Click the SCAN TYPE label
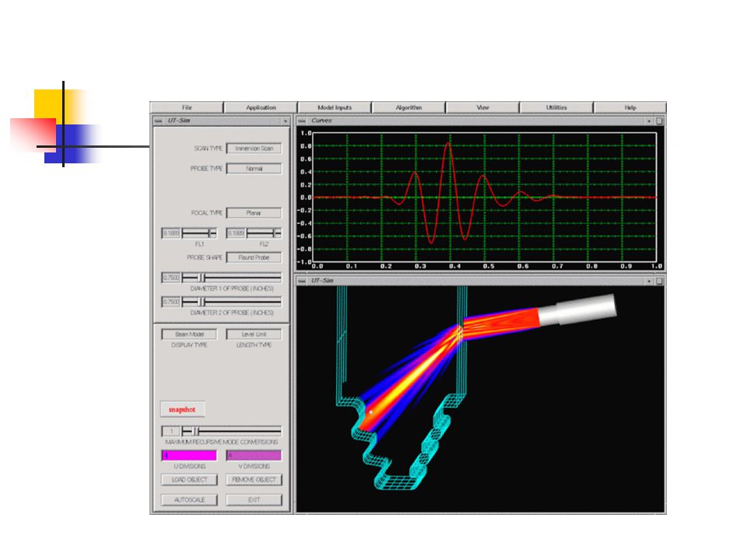This screenshot has width=747, height=560. click(x=208, y=149)
